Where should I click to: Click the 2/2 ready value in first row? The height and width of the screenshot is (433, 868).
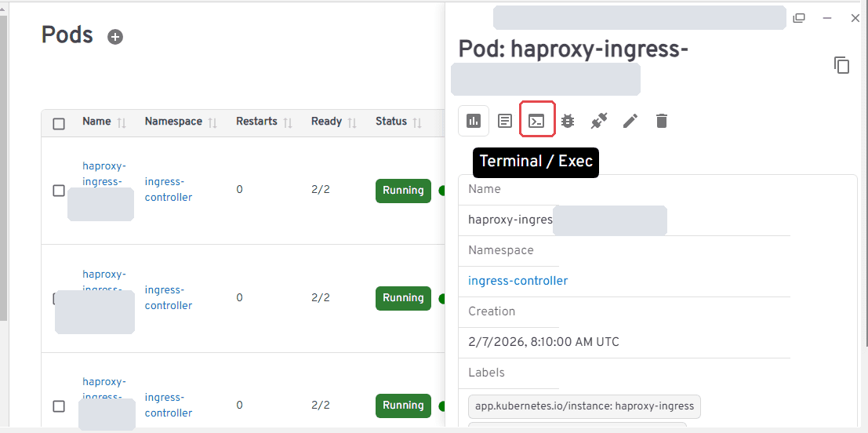[321, 190]
